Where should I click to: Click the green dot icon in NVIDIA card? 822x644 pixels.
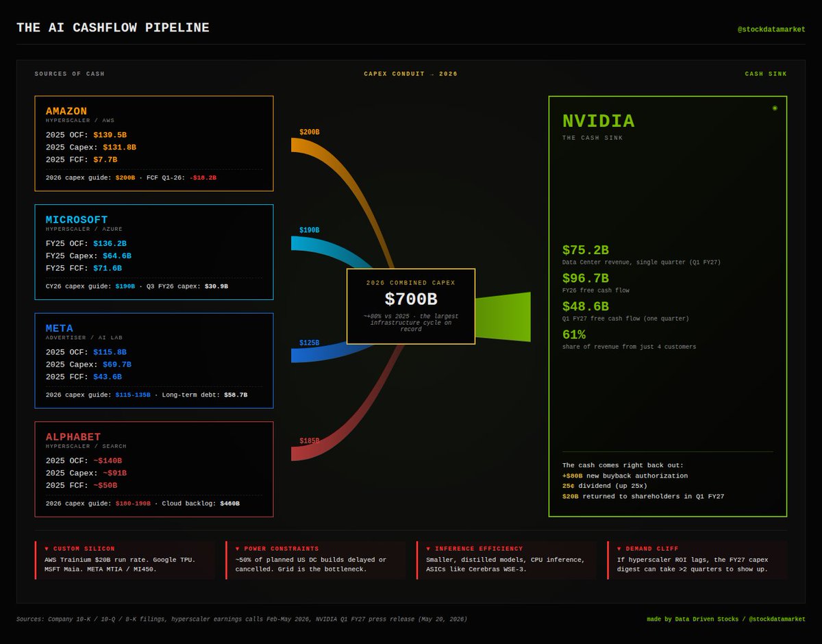(775, 108)
